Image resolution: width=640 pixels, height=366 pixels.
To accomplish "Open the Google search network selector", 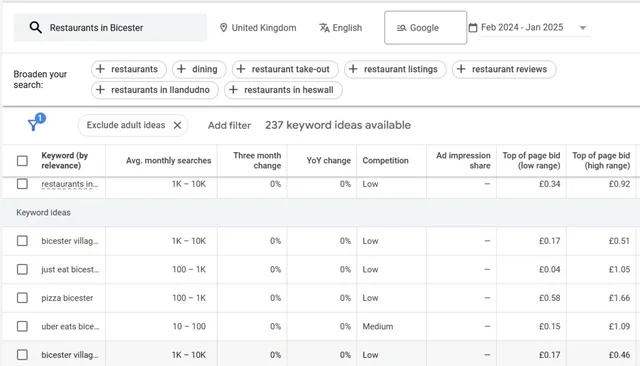I will coord(425,28).
